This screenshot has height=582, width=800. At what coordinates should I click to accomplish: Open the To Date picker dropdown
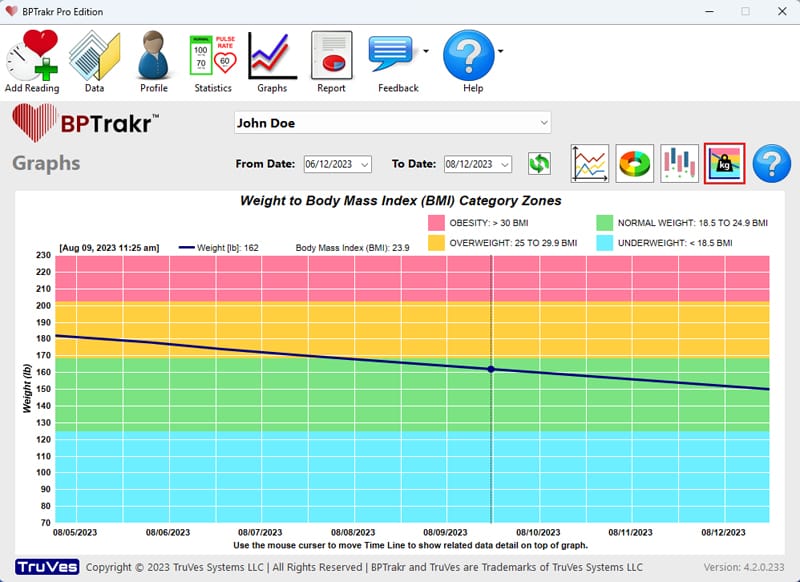505,165
